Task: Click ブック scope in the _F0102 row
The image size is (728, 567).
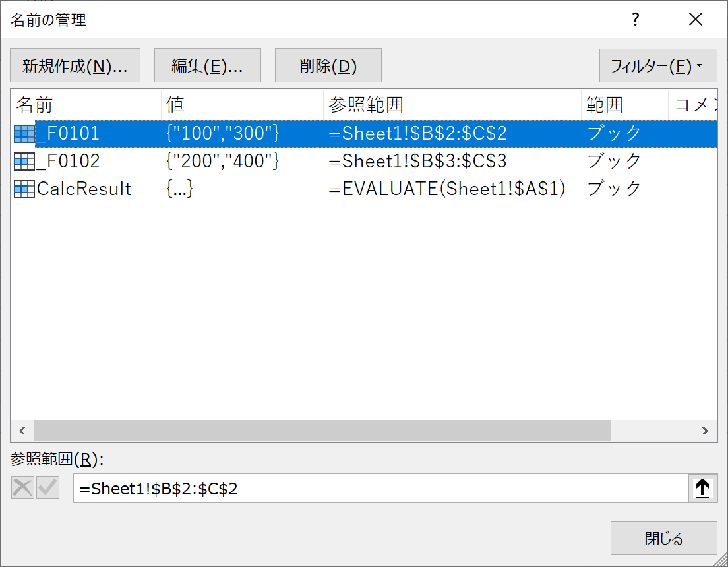Action: (x=615, y=162)
